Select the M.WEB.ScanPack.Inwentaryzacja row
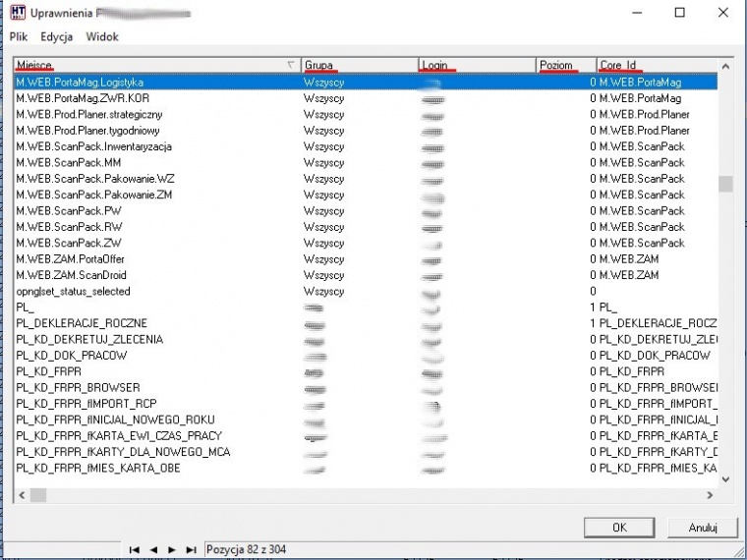 366,146
